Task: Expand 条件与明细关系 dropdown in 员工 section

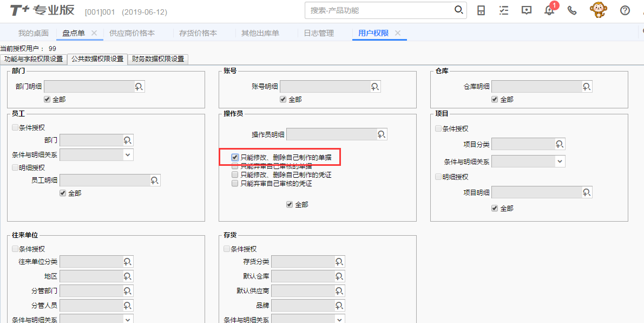Action: 128,154
